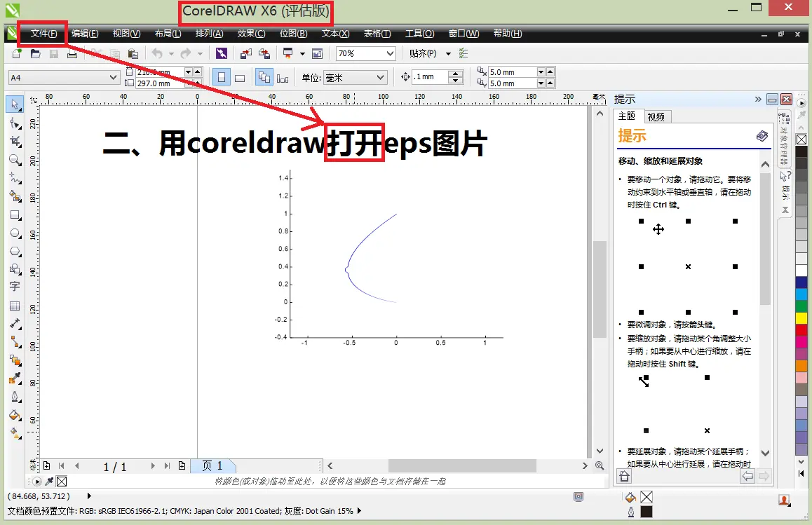Expand the hints docker chevron
The height and width of the screenshot is (525, 812).
[x=757, y=99]
